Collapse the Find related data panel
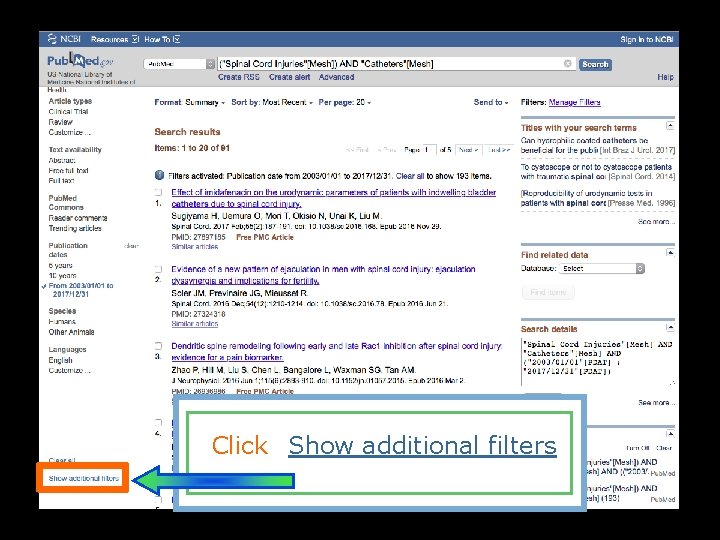This screenshot has height=540, width=720. click(x=670, y=253)
